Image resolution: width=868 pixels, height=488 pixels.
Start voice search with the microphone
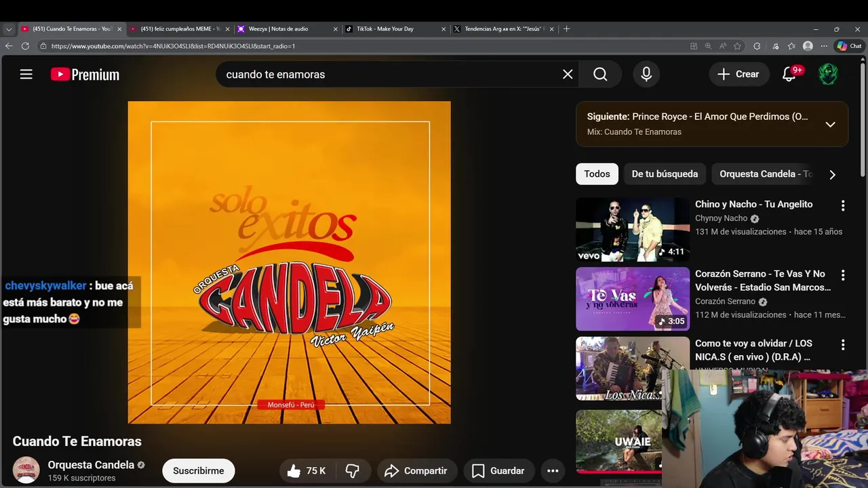pyautogui.click(x=646, y=75)
